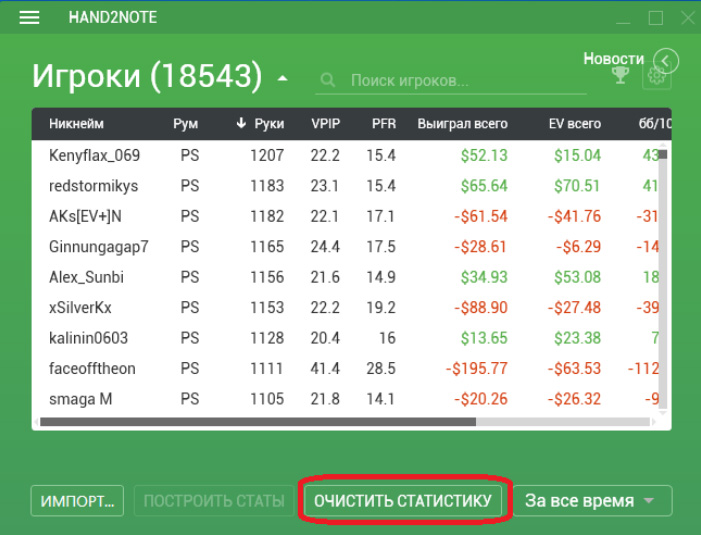Select player Kenyflax_069

click(94, 156)
